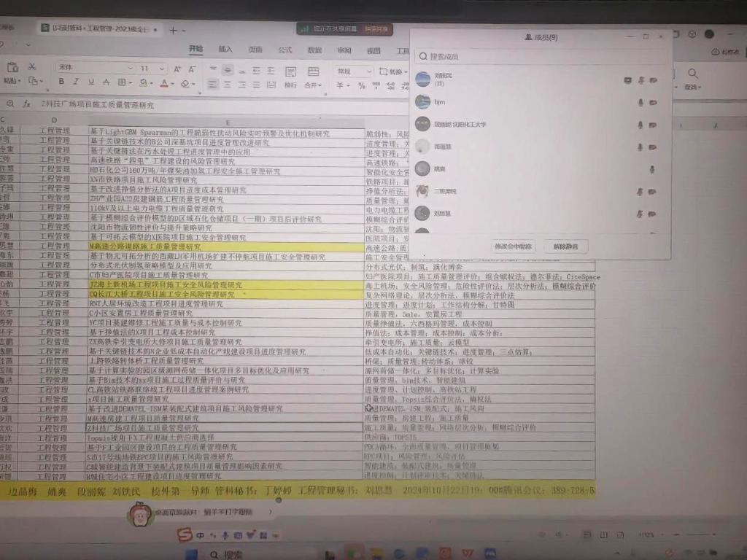The image size is (747, 560).
Task: Click the cut scissors icon
Action: [31, 66]
